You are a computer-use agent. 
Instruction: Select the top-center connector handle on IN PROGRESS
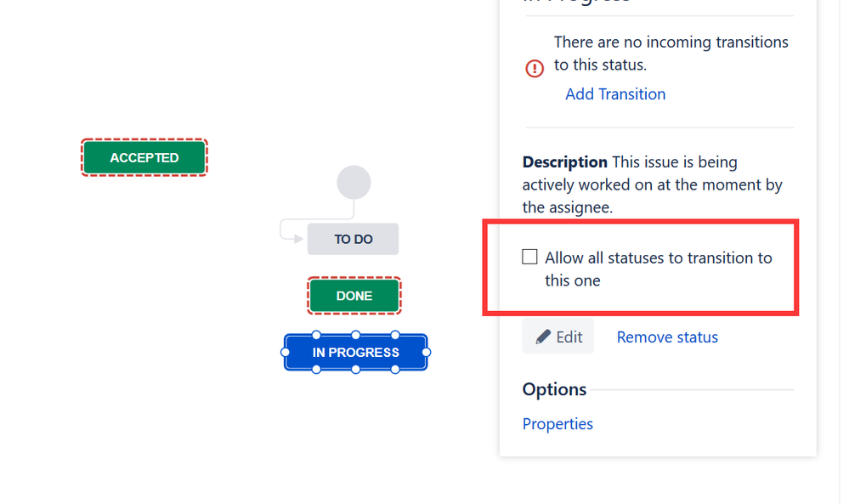(356, 335)
